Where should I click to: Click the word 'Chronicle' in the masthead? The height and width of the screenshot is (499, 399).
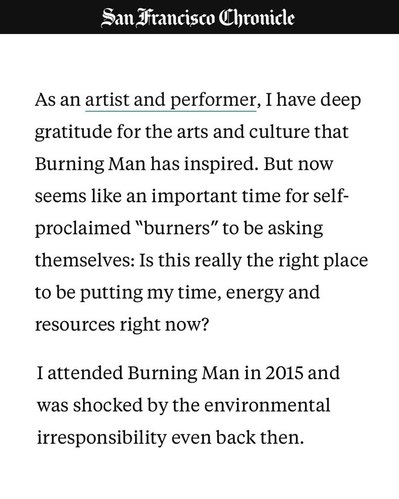(256, 17)
